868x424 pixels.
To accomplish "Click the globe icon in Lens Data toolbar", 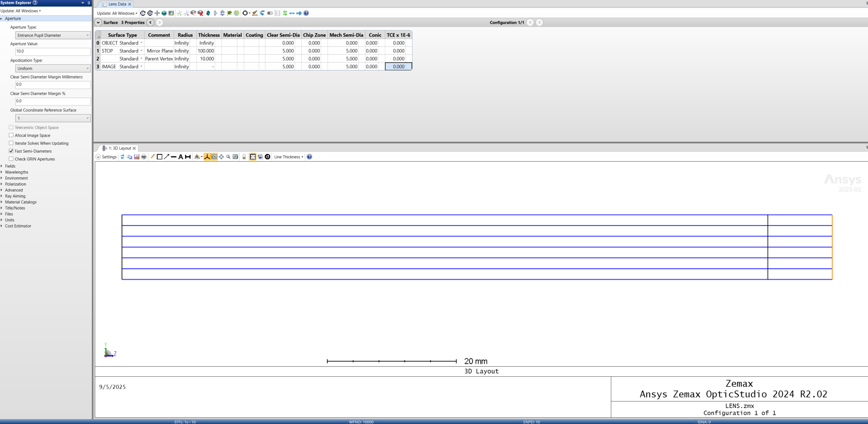I will (164, 13).
